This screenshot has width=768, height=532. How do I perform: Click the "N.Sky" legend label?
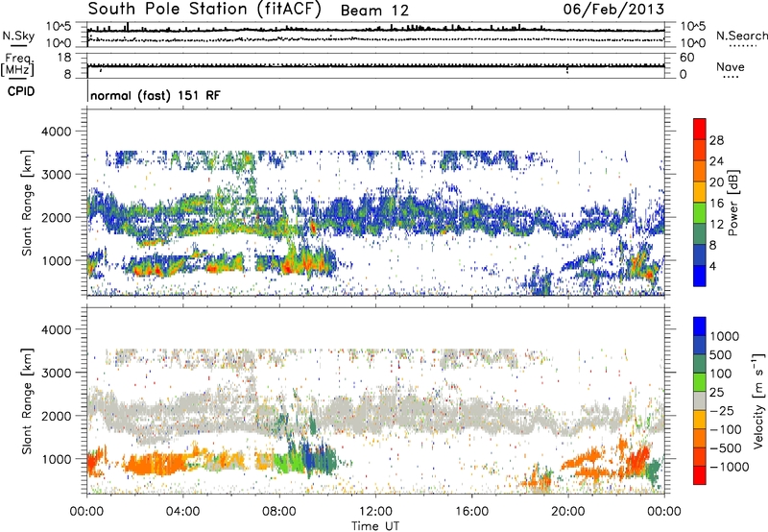coord(18,36)
